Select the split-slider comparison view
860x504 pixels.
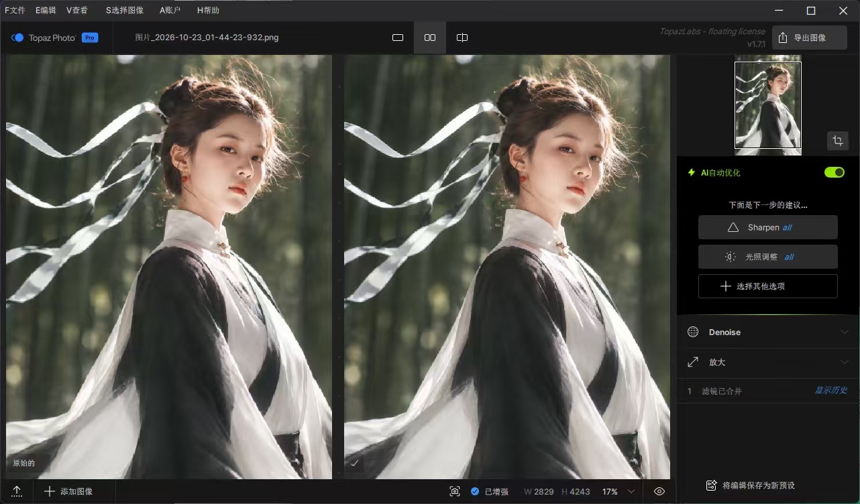(x=462, y=38)
